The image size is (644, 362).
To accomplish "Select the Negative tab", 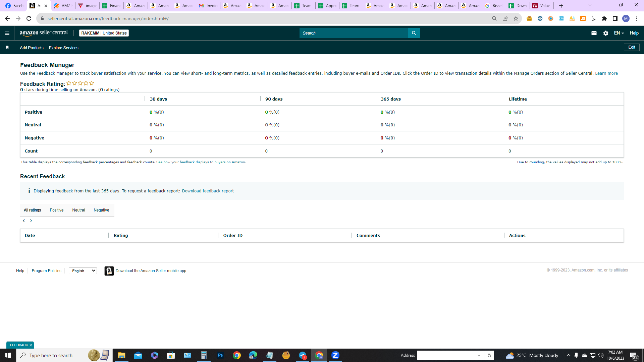I will [x=101, y=210].
